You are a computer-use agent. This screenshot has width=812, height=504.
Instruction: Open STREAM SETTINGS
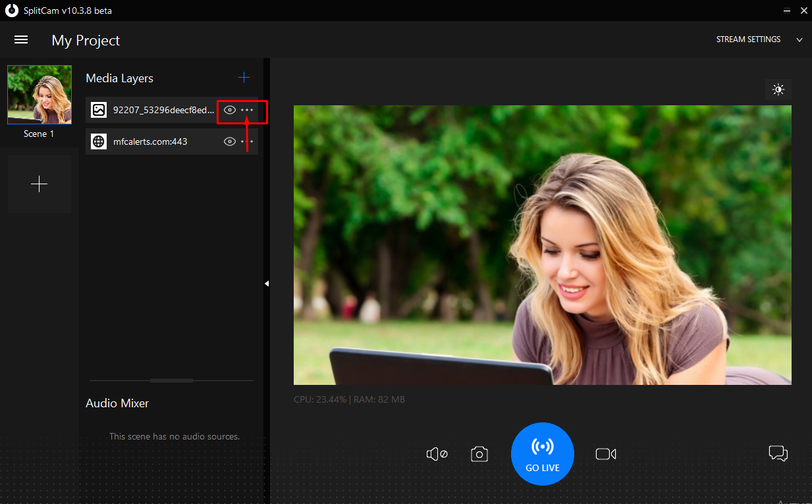click(747, 39)
